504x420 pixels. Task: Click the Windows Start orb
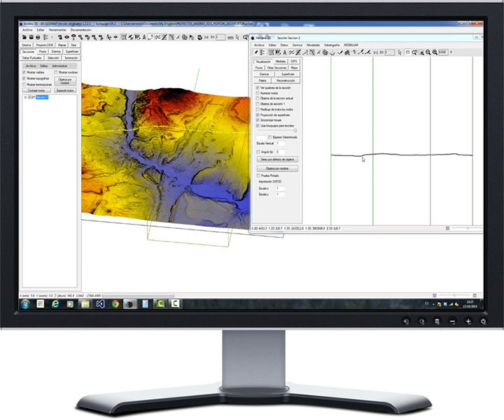[x=25, y=304]
